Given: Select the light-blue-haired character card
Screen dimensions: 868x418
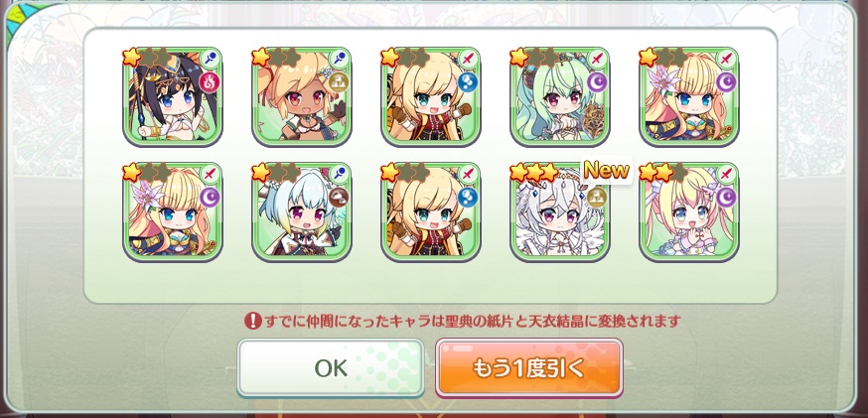Looking at the screenshot, I should [x=302, y=211].
